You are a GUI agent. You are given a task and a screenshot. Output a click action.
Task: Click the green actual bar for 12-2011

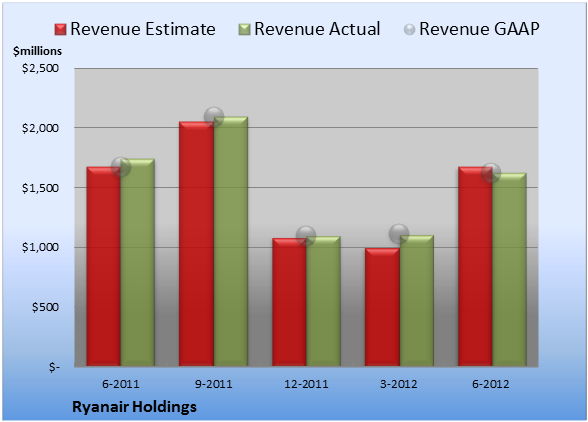[323, 301]
